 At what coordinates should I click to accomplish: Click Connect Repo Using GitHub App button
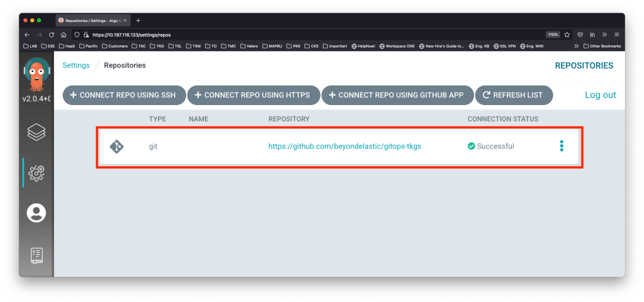coord(396,95)
